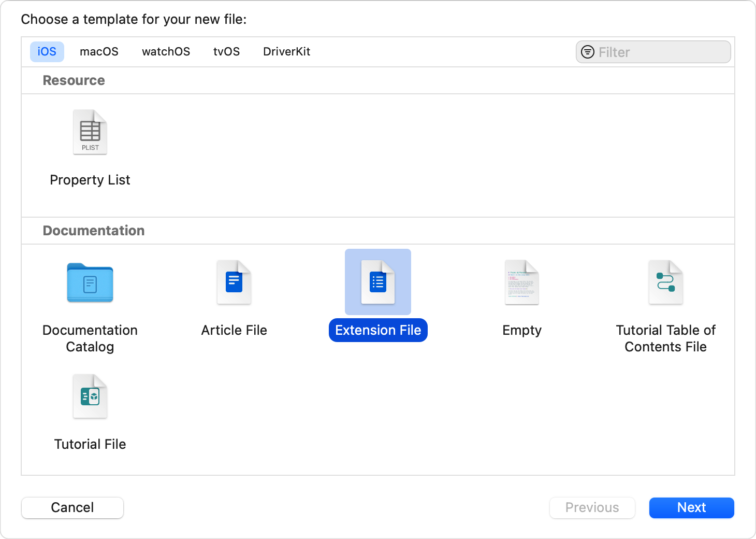
Task: Open the watchOS template tab
Action: coord(166,52)
